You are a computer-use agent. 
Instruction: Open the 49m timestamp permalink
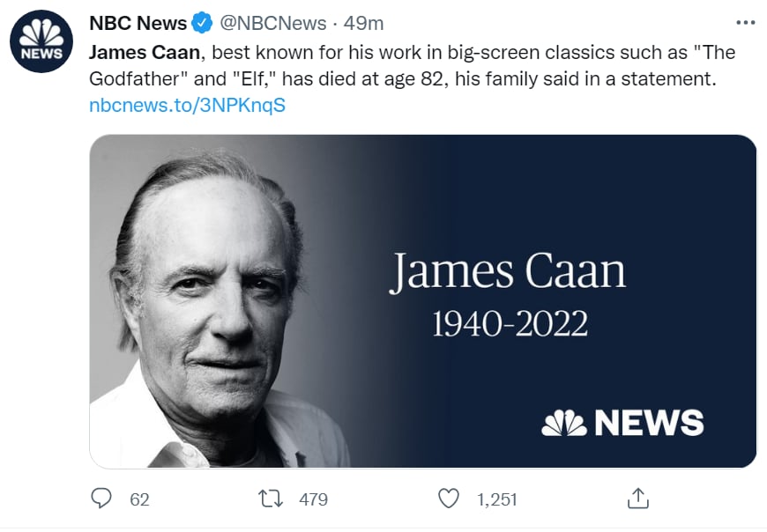coord(363,23)
